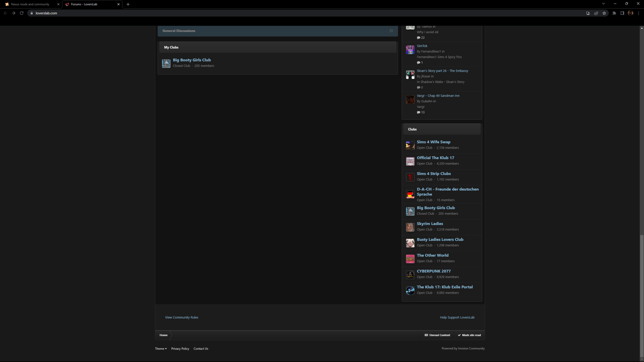Open the browser profile avatar
644x362 pixels.
pyautogui.click(x=631, y=13)
